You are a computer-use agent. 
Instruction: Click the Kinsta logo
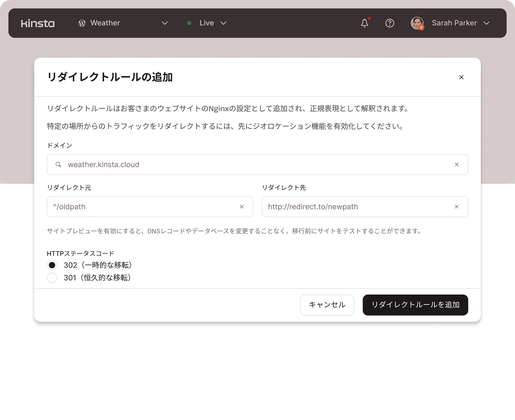[38, 23]
